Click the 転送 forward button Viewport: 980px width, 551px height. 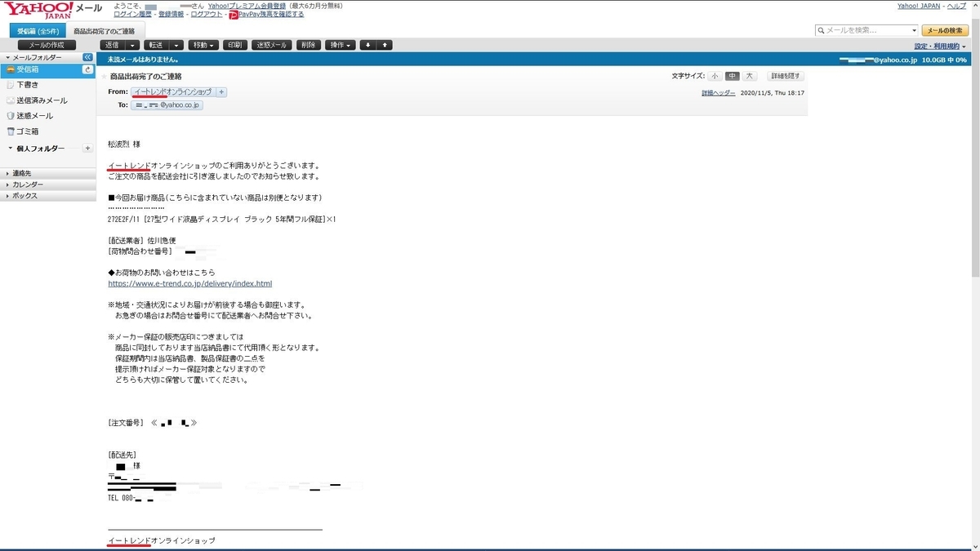tap(155, 45)
